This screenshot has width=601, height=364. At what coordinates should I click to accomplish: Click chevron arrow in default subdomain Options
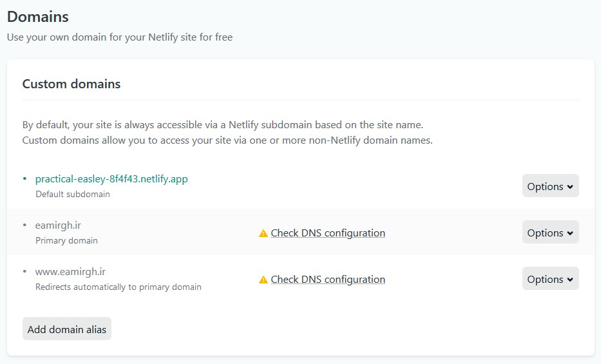(x=570, y=187)
